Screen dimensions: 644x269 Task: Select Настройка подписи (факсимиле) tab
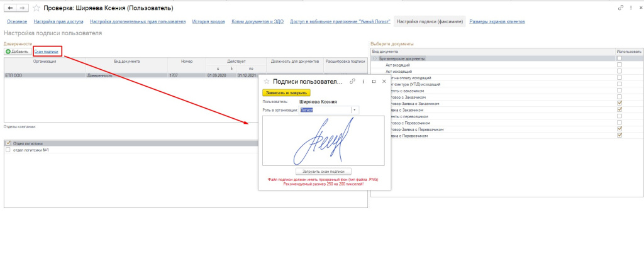click(430, 21)
